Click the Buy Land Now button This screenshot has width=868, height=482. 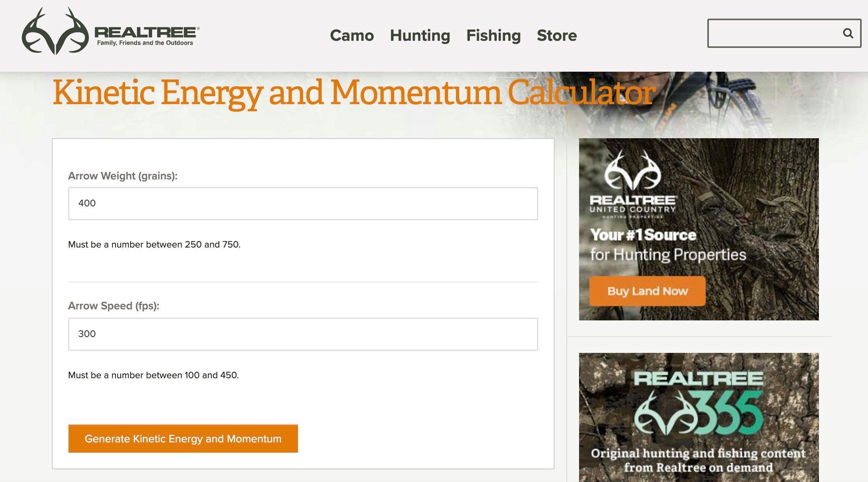point(647,291)
